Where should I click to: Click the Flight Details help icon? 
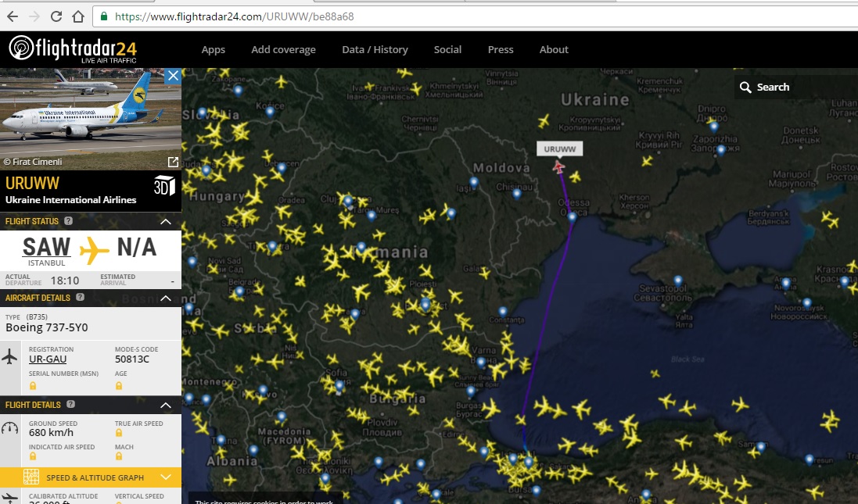point(71,405)
